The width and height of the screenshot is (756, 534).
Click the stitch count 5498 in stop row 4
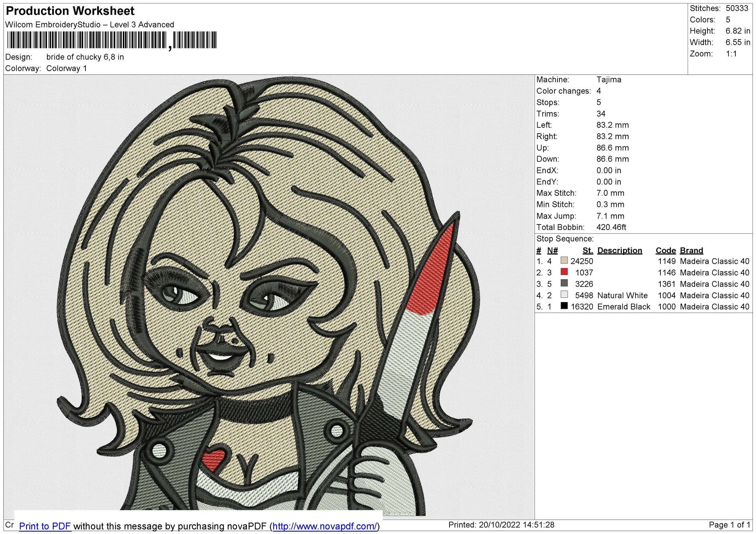tap(584, 296)
